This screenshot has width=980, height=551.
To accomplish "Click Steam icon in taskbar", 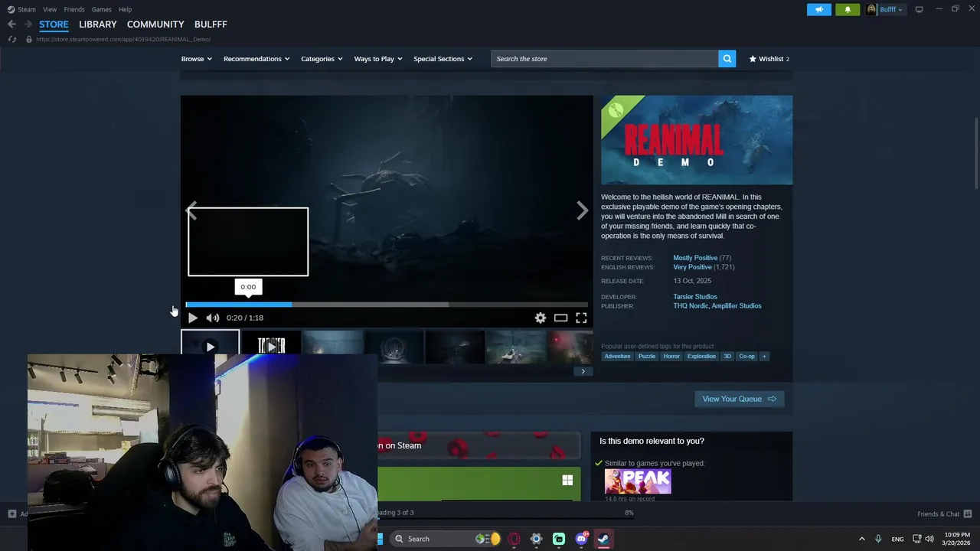I will (603, 539).
